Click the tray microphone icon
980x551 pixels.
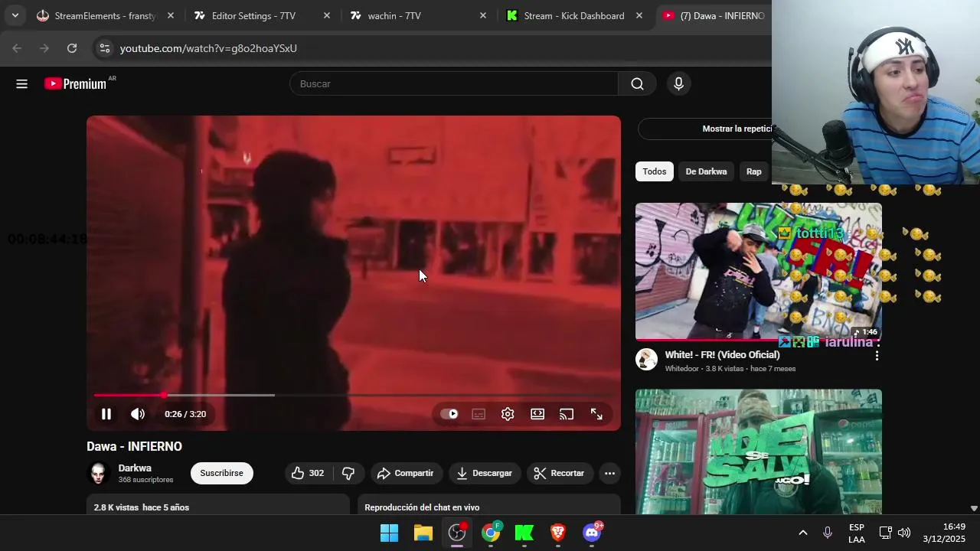827,533
